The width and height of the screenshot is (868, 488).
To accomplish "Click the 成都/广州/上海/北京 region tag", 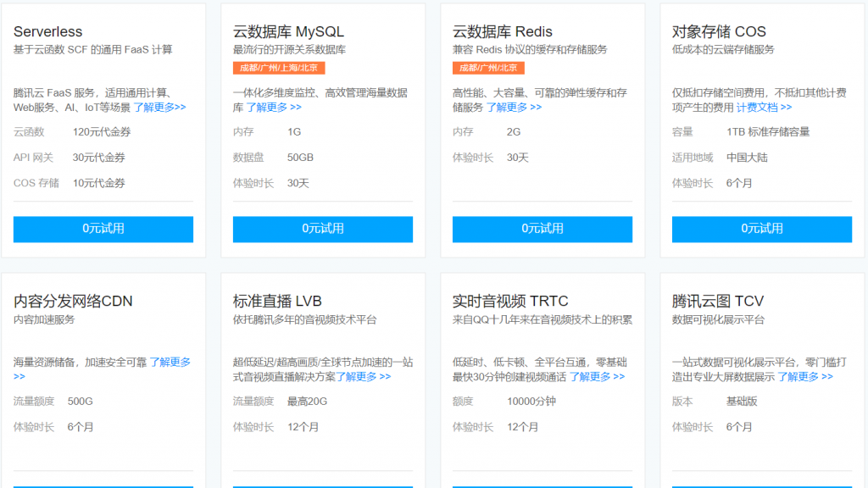I will click(x=279, y=68).
